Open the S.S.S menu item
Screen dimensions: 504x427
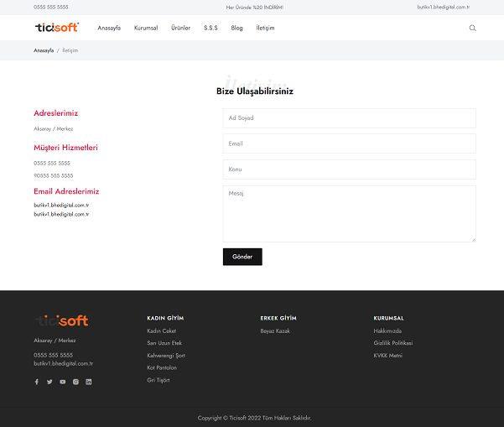[x=210, y=28]
